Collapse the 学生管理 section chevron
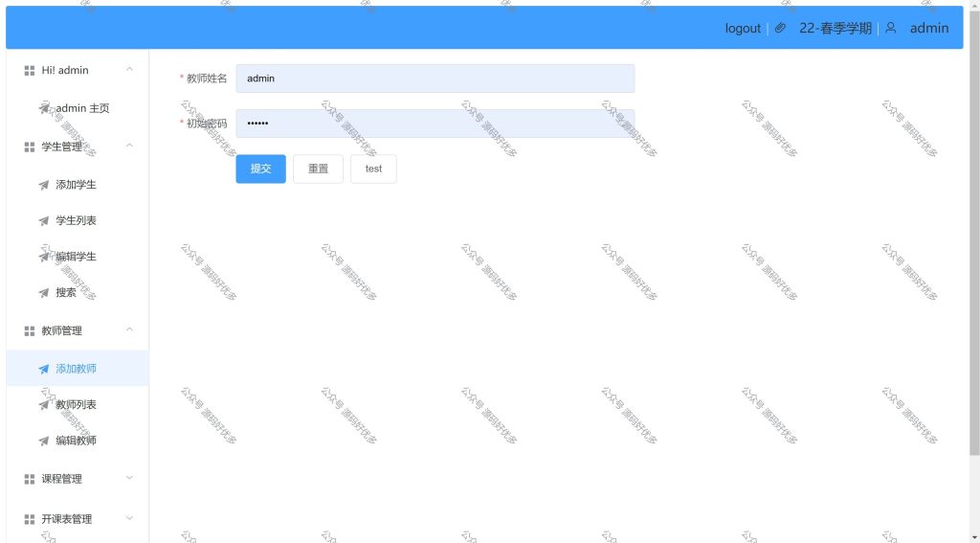The width and height of the screenshot is (980, 543). point(129,146)
